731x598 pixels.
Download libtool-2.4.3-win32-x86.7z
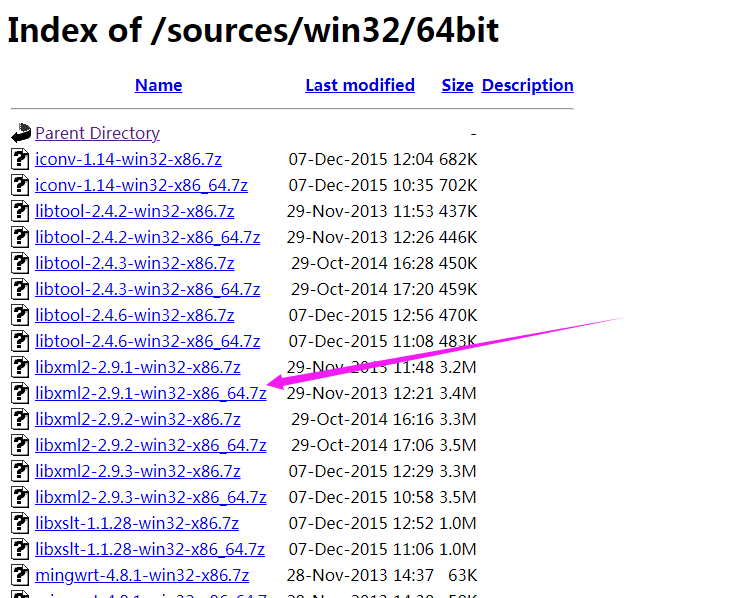pyautogui.click(x=135, y=264)
